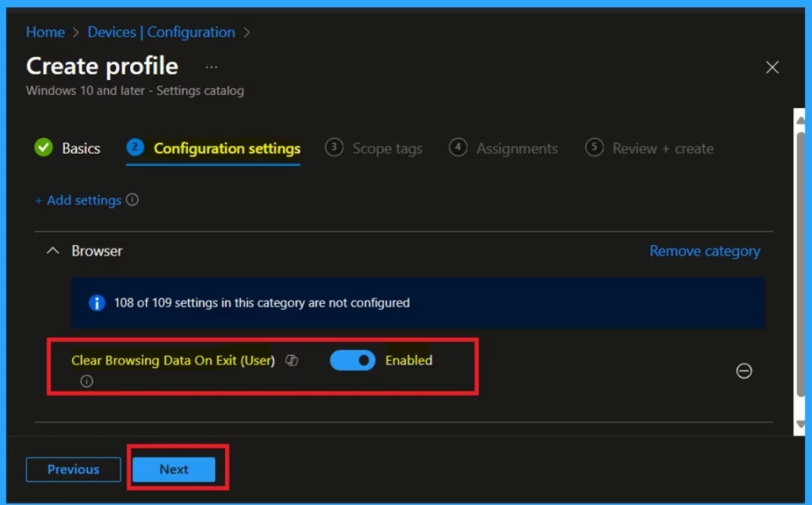Click the Browser category heading text
The height and width of the screenshot is (505, 812).
coord(97,251)
